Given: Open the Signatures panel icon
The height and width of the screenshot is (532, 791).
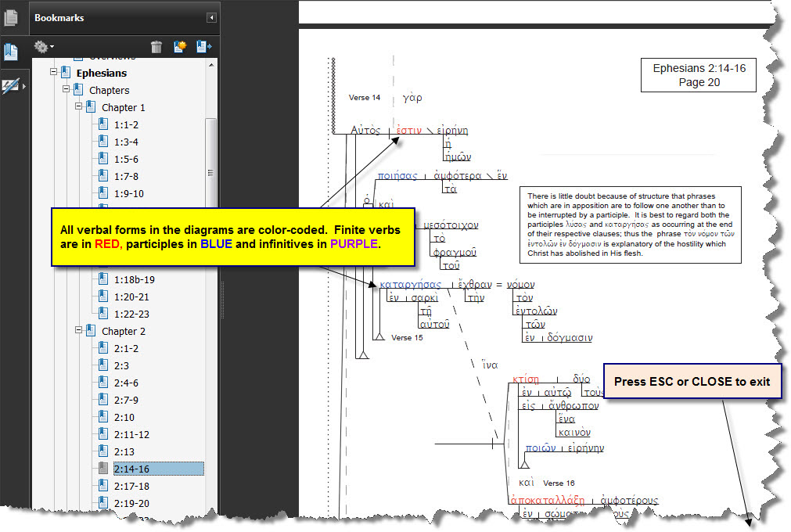Looking at the screenshot, I should click(x=11, y=86).
